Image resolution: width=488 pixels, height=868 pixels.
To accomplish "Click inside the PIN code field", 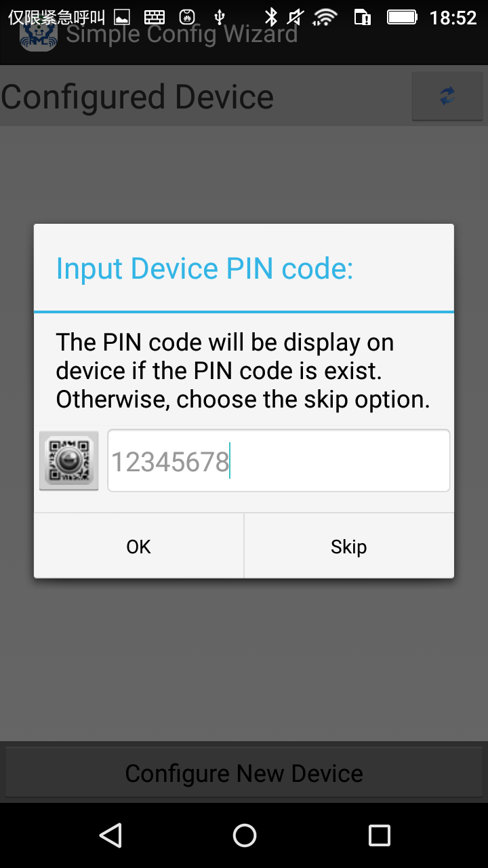I will [279, 460].
